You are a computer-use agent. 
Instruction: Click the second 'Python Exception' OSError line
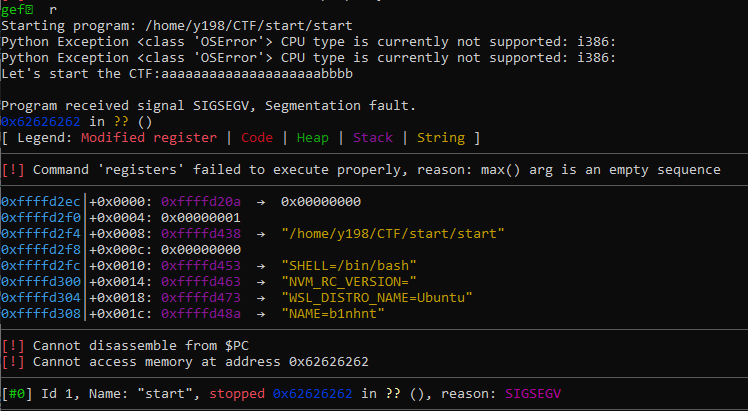click(x=309, y=58)
